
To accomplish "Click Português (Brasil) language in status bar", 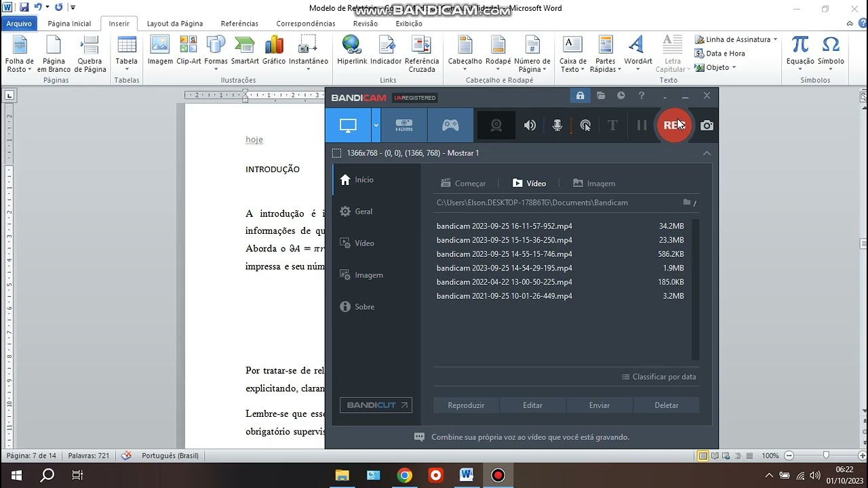I will point(170,456).
